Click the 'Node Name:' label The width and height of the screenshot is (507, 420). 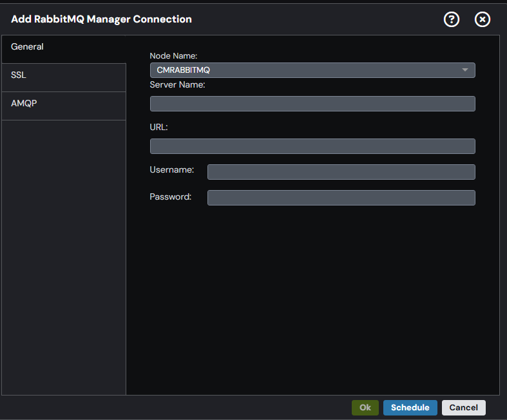[x=173, y=56]
